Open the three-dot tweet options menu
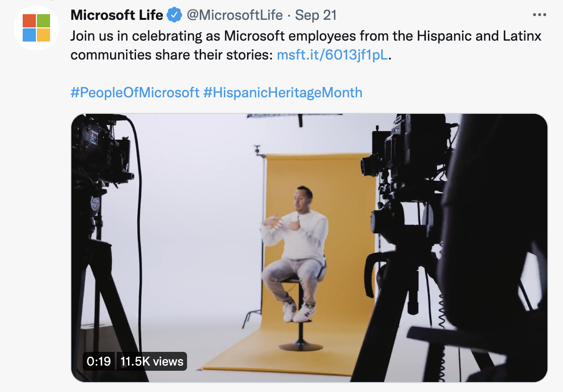 point(539,14)
